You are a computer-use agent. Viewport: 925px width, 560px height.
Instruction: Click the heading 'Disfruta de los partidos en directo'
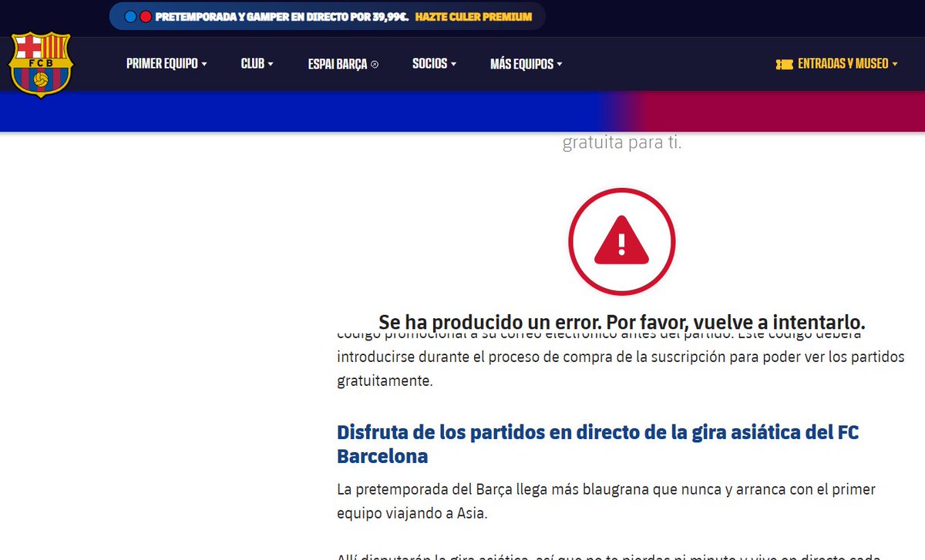point(598,444)
